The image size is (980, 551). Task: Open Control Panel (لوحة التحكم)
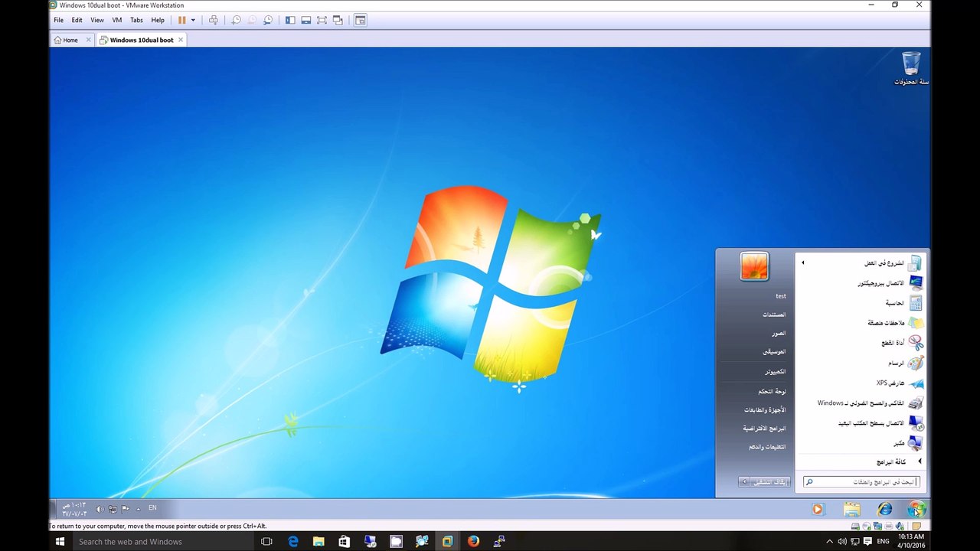[772, 391]
